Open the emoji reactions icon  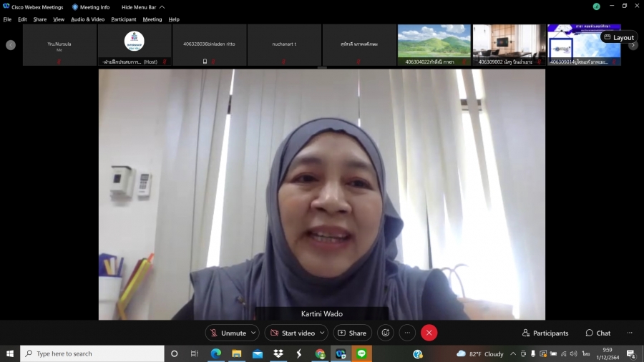point(386,333)
